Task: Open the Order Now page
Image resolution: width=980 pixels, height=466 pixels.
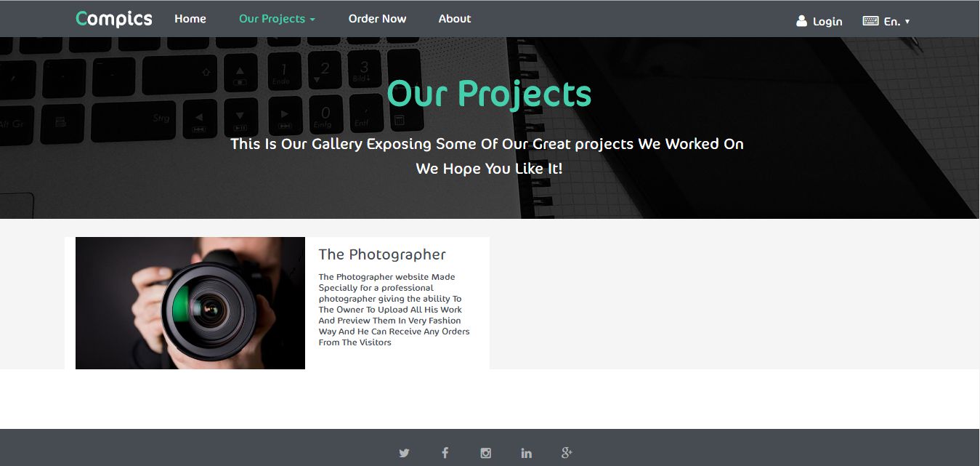Action: 377,19
